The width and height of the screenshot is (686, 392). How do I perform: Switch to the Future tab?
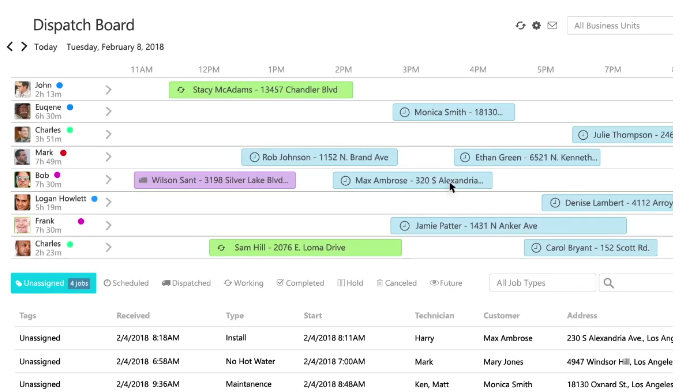(x=446, y=283)
